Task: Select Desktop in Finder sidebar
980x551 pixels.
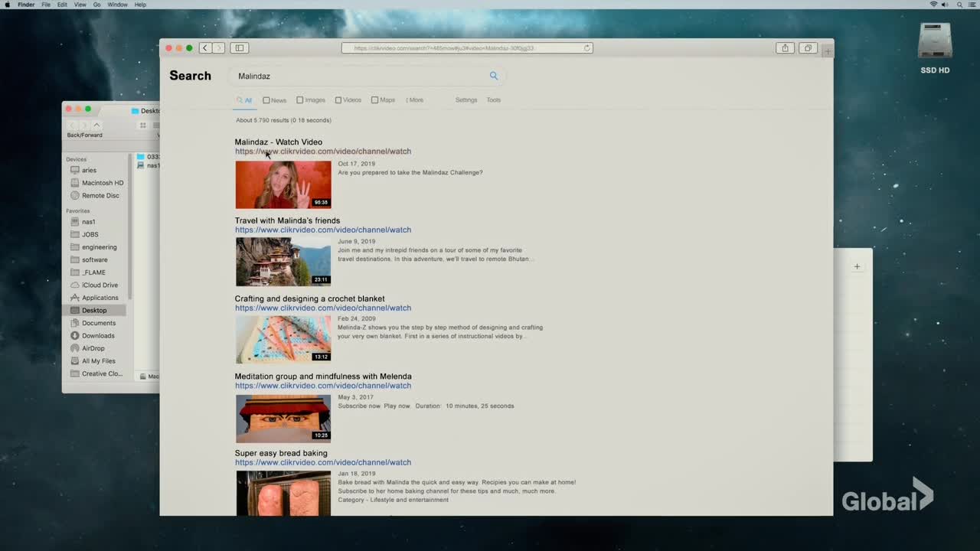Action: point(96,310)
